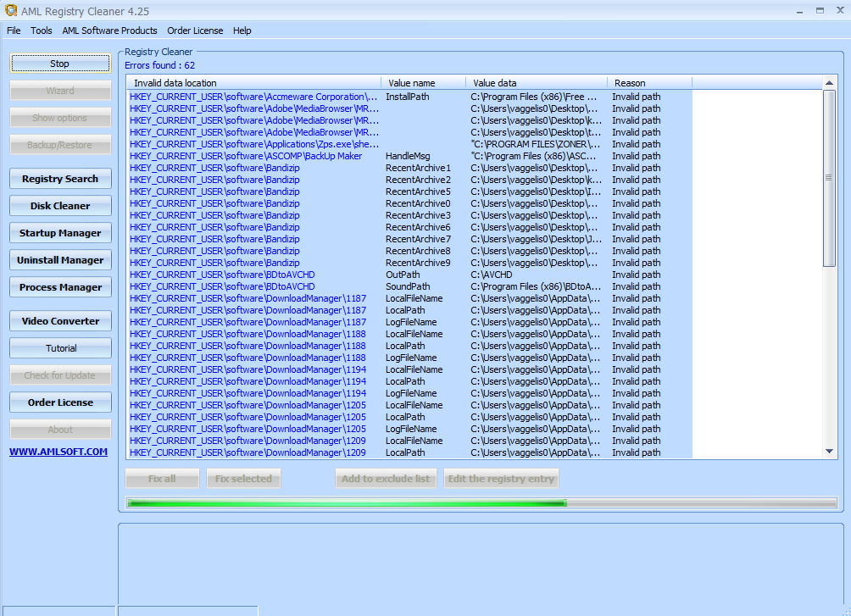Select DownloadManager\1205 LocalFileName row

coord(409,405)
